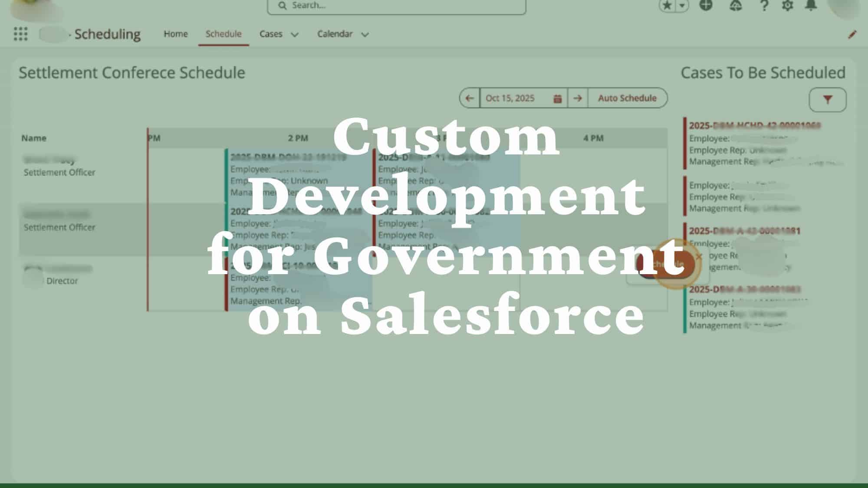Go to next day with right arrow
The height and width of the screenshot is (488, 868).
tap(577, 98)
